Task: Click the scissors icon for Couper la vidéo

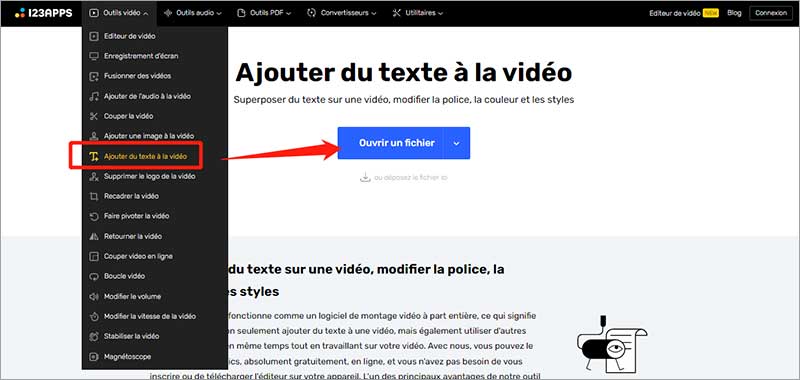Action: [x=93, y=116]
